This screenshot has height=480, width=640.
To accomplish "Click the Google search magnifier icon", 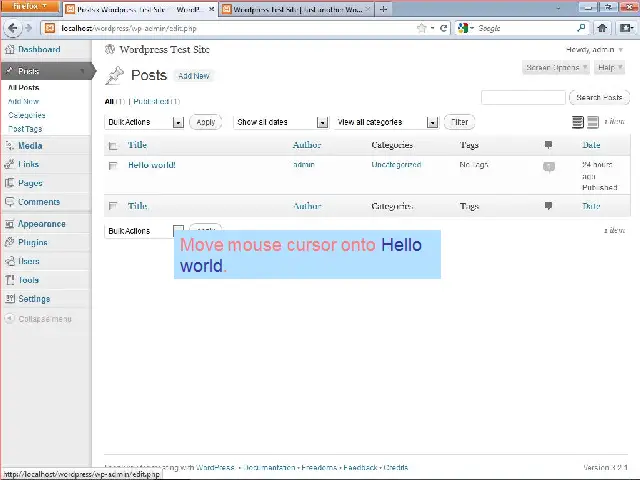I will tap(581, 28).
